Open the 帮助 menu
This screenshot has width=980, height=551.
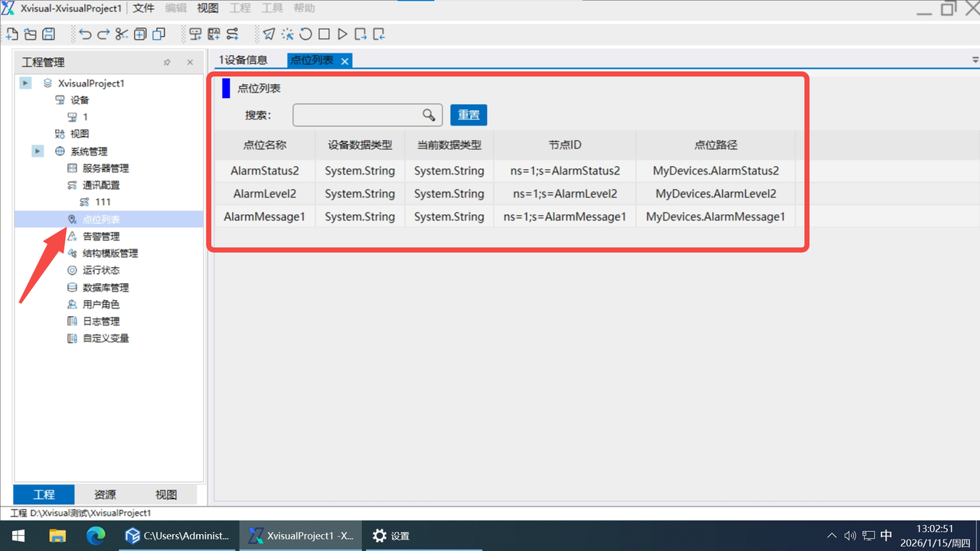click(304, 8)
